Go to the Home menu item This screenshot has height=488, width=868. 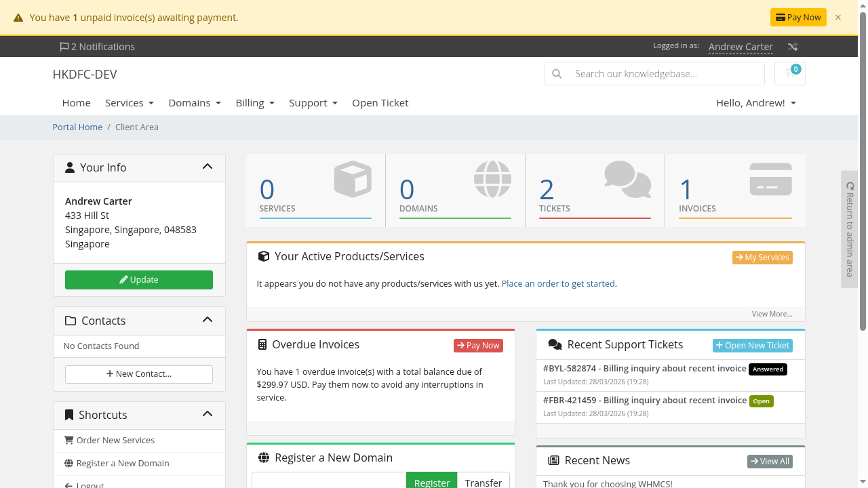(x=77, y=103)
